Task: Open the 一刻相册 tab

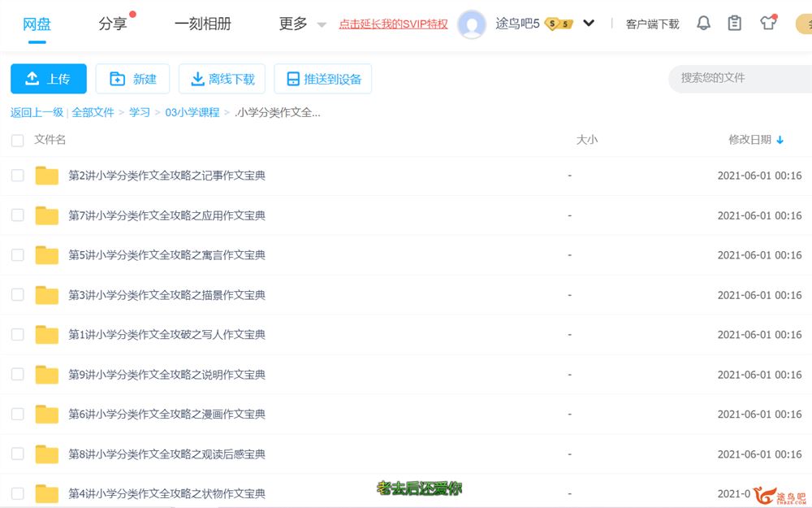Action: point(203,24)
